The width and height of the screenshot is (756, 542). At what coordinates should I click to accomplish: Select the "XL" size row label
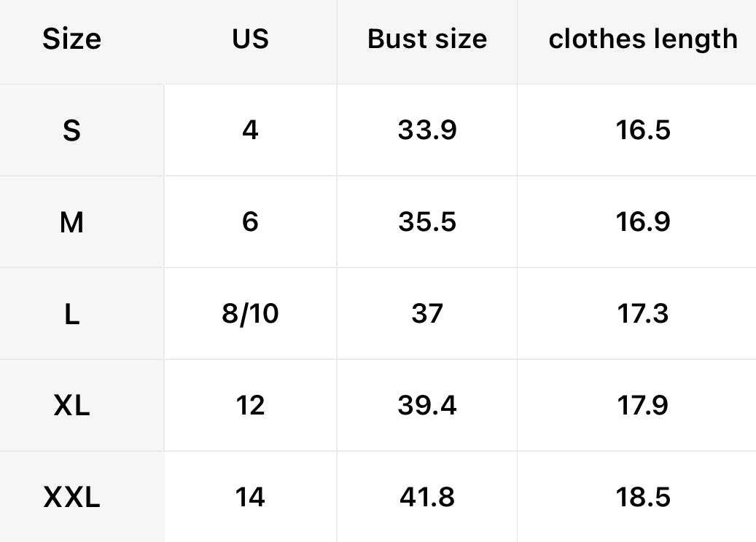71,406
